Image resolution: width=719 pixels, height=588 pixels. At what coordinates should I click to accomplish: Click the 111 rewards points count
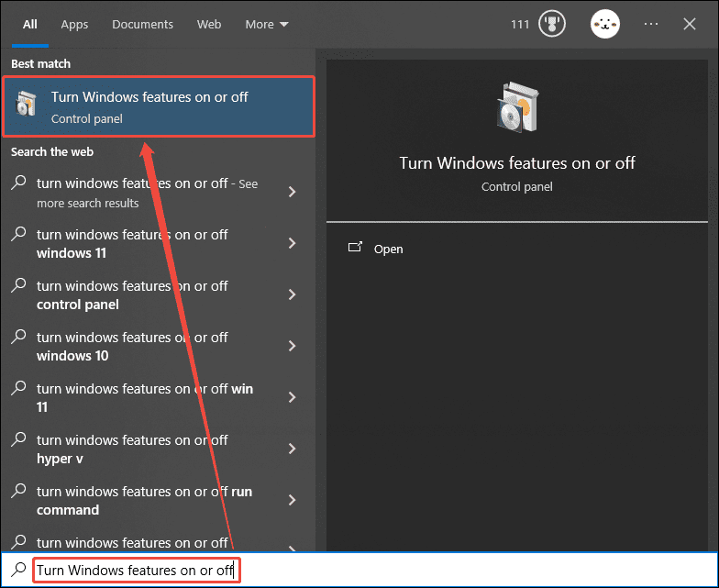point(520,24)
